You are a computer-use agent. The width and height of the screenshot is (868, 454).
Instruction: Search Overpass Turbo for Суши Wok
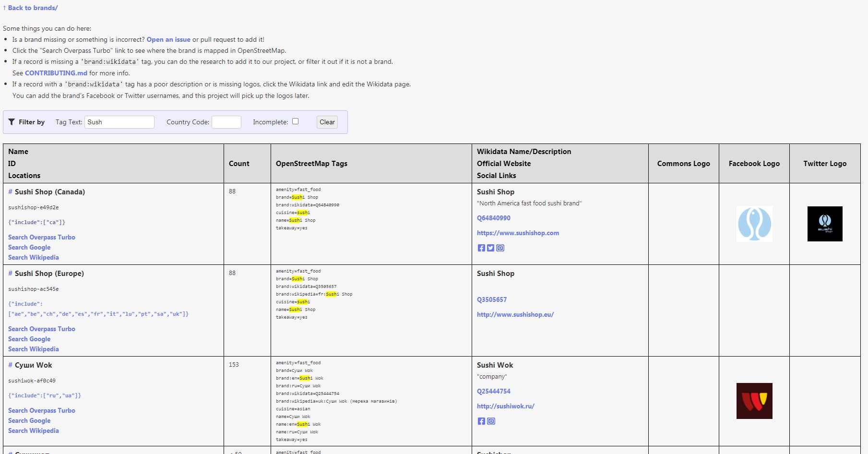pos(42,410)
